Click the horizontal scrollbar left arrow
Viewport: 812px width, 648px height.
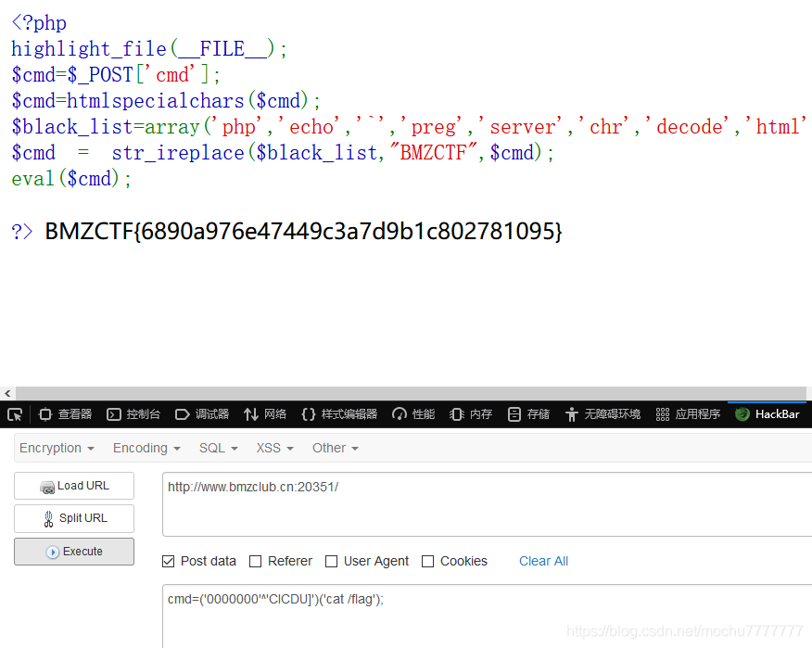coord(7,394)
